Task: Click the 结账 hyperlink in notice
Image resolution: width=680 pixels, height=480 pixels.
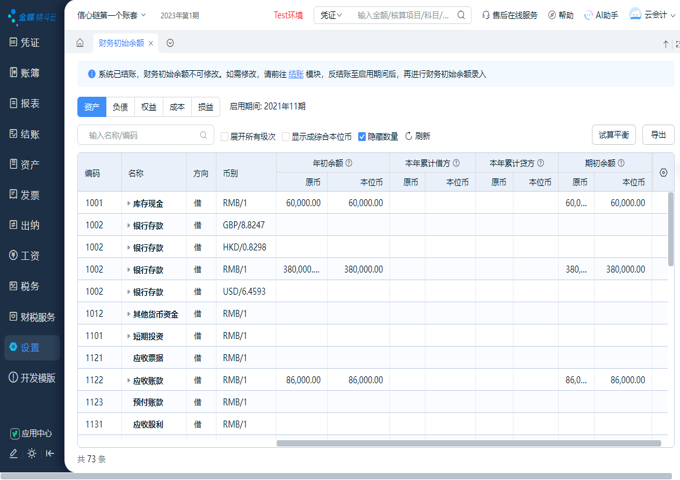Action: coord(296,74)
